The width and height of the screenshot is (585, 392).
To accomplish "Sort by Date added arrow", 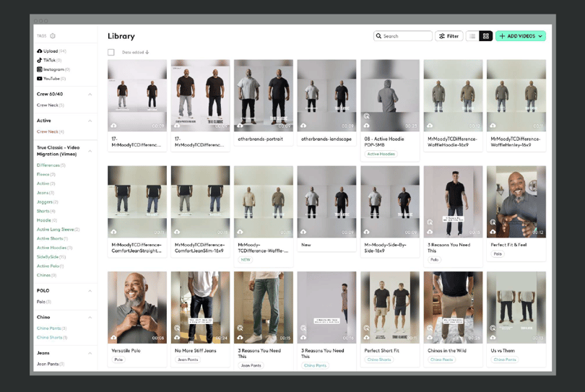I will 147,52.
